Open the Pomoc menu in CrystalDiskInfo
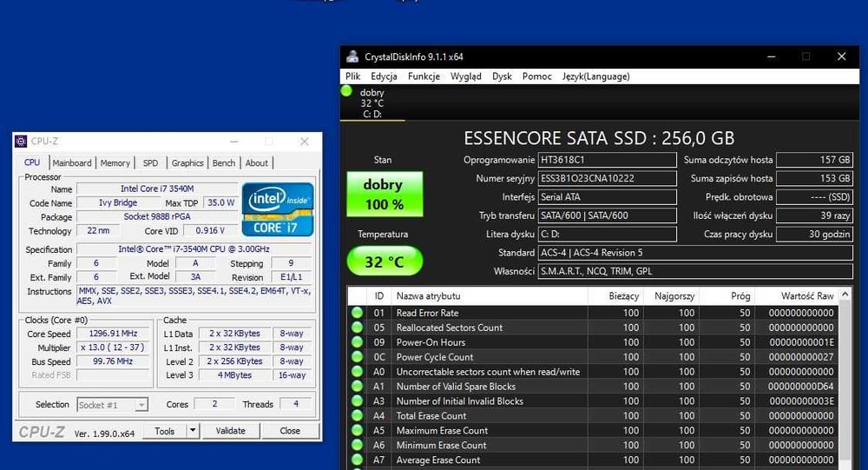Image resolution: width=868 pixels, height=470 pixels. (x=537, y=76)
